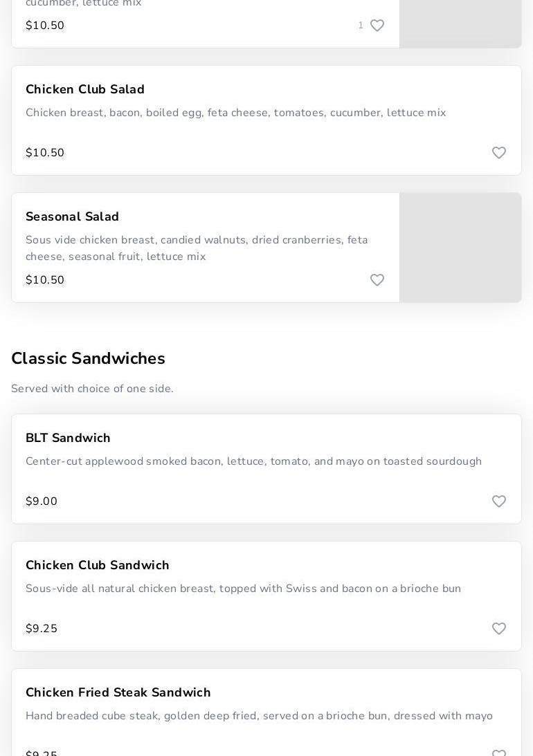Click the Seasonal Salad ingredients description
Image resolution: width=533 pixels, height=756 pixels.
pos(197,248)
